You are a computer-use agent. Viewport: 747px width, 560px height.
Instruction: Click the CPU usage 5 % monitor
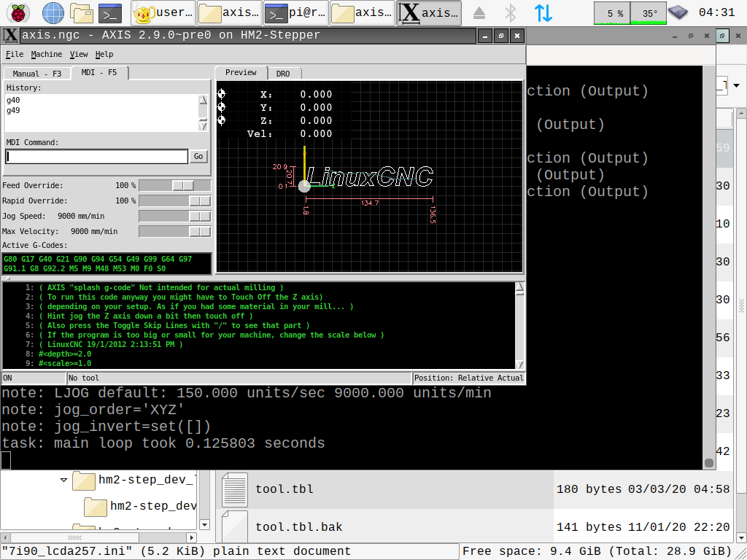(612, 13)
